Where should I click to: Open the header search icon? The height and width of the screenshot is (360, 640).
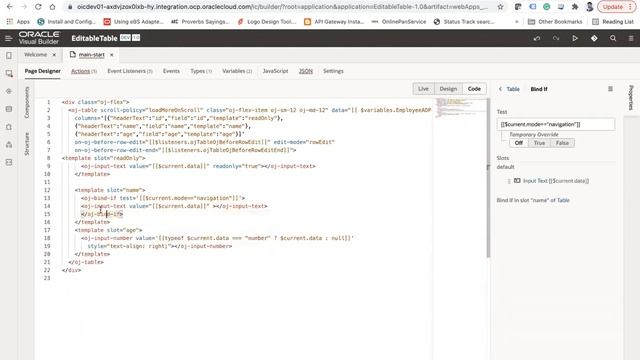click(613, 38)
